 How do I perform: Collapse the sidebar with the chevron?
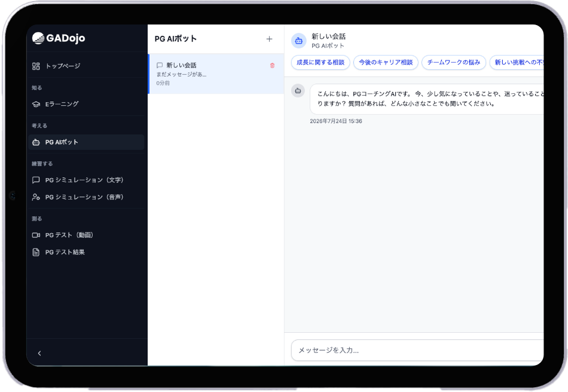tap(39, 353)
